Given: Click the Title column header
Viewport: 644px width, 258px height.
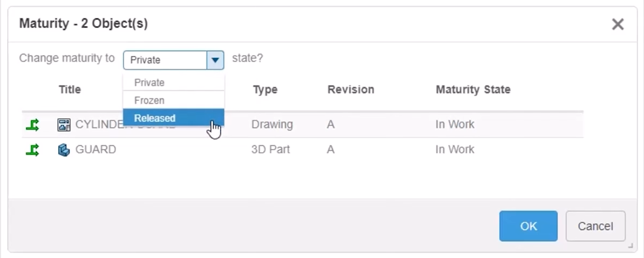Looking at the screenshot, I should tap(70, 90).
